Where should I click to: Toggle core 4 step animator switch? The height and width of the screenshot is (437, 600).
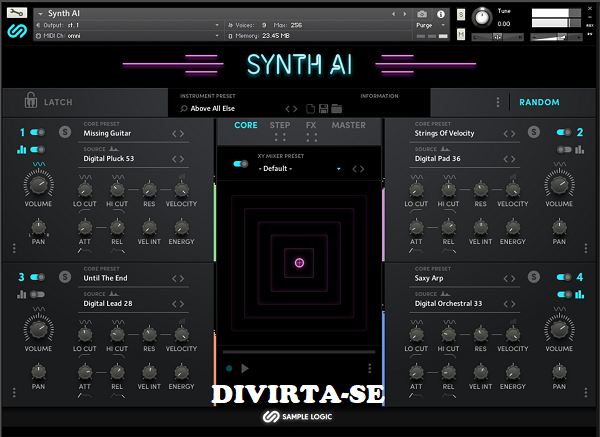click(564, 294)
